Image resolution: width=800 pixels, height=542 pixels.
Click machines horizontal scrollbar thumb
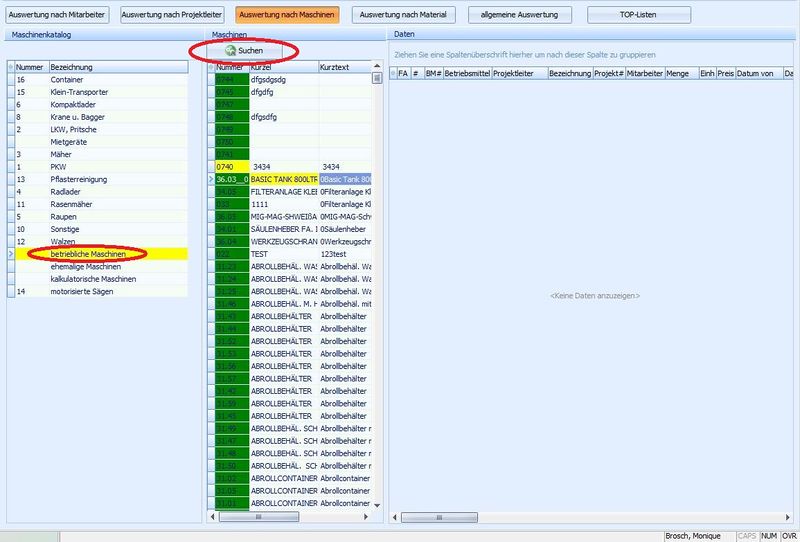coord(259,517)
